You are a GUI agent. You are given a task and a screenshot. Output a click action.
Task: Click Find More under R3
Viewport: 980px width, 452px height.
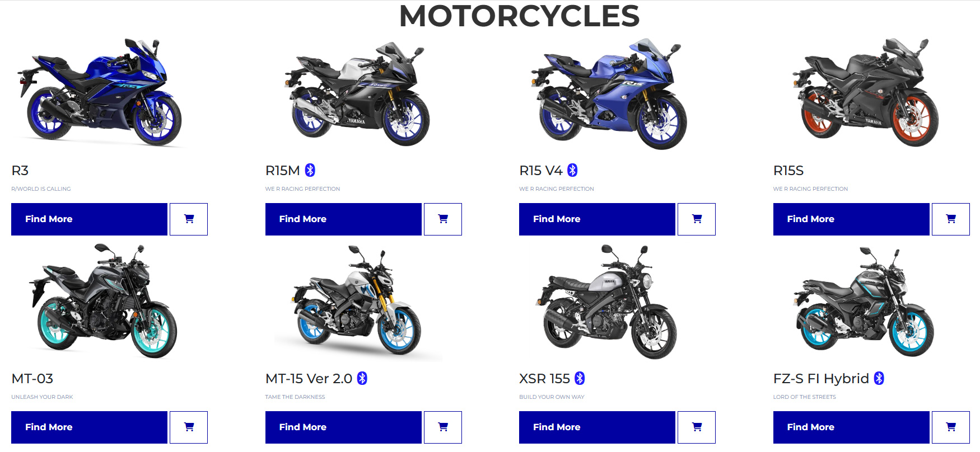tap(89, 219)
